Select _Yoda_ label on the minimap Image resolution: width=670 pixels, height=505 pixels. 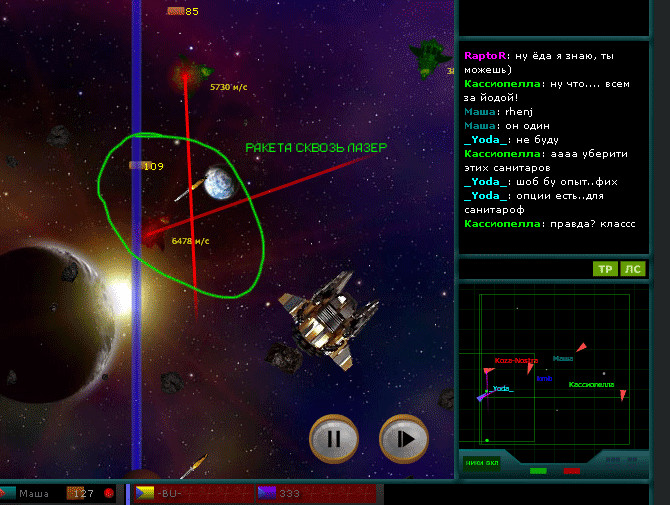click(503, 388)
